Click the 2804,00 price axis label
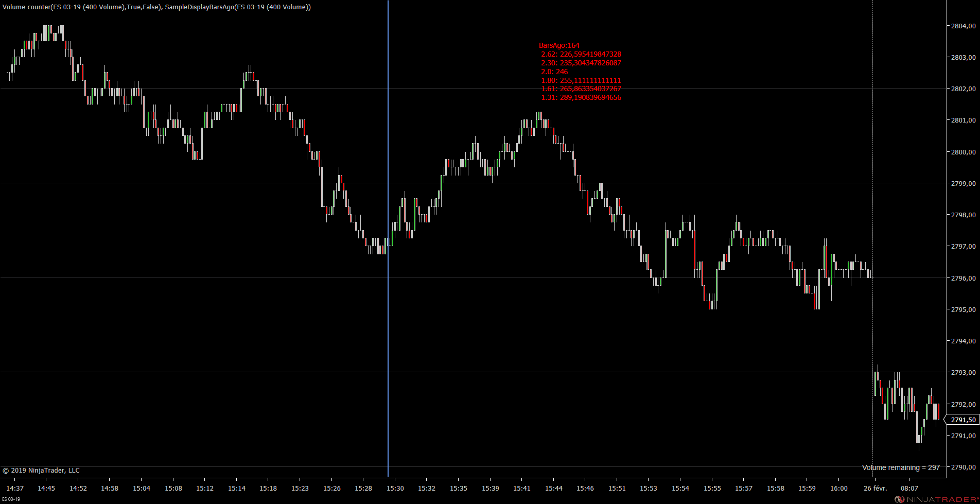Screen dimensions: 980x504 click(963, 26)
